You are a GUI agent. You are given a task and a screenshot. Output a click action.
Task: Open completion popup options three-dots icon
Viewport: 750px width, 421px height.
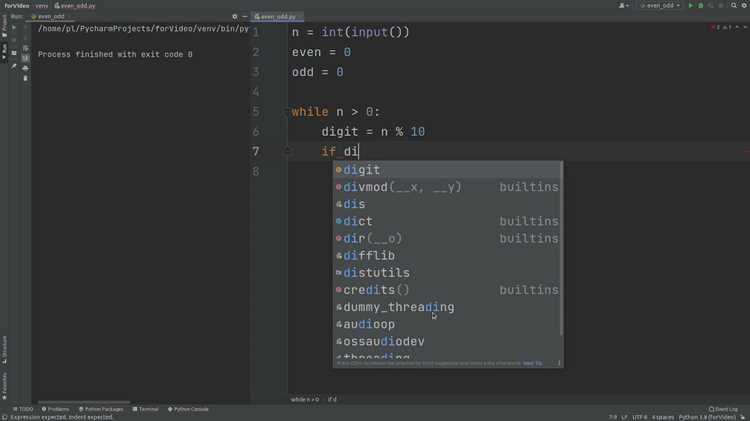[x=558, y=363]
